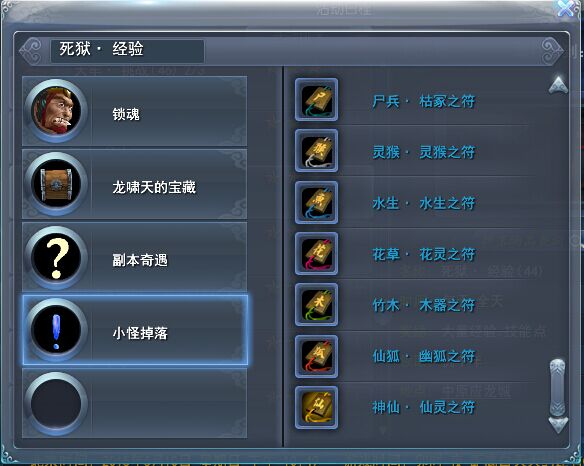Click the drop list scrollbar handle
Image resolution: width=584 pixels, height=466 pixels.
[x=558, y=387]
